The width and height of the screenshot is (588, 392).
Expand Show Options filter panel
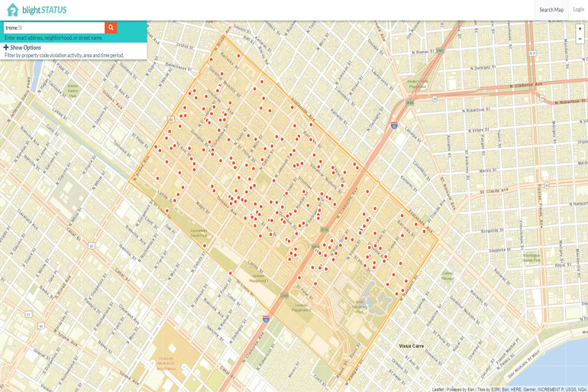pos(23,47)
